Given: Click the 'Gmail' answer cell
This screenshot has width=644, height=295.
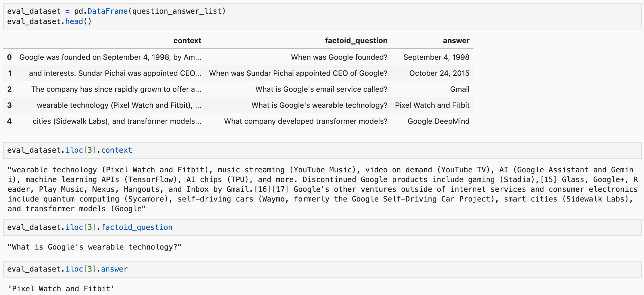Looking at the screenshot, I should coord(460,89).
